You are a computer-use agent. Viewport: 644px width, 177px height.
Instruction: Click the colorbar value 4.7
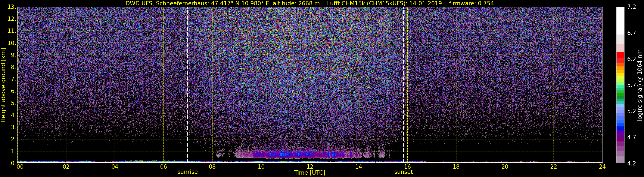tap(632, 137)
